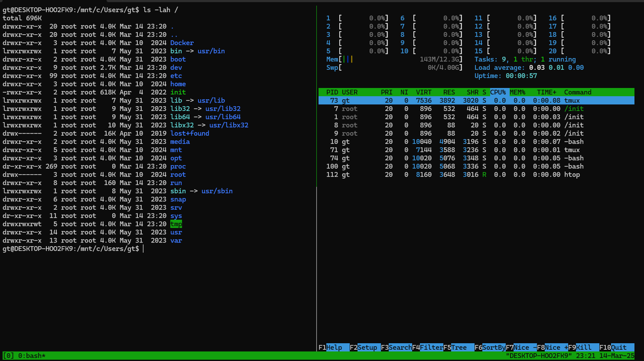Select the PID 100 -bash process row
644x361 pixels.
[x=476, y=166]
